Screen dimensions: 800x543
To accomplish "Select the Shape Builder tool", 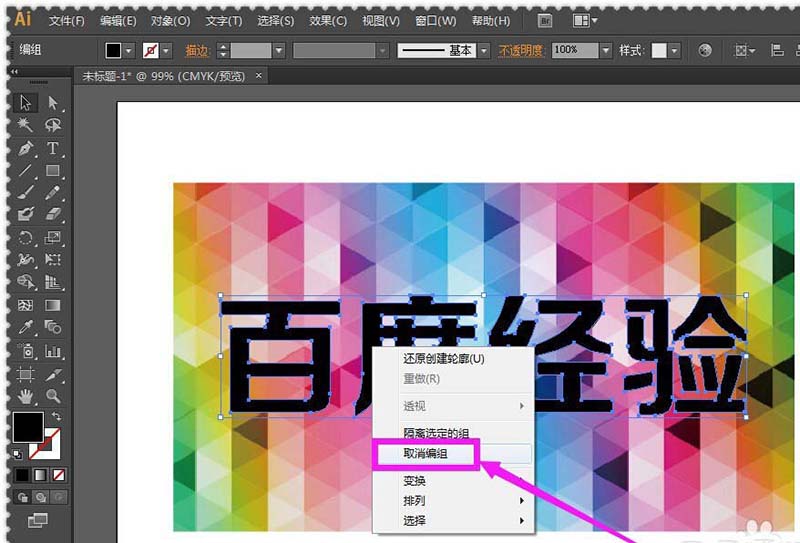I will pos(25,282).
